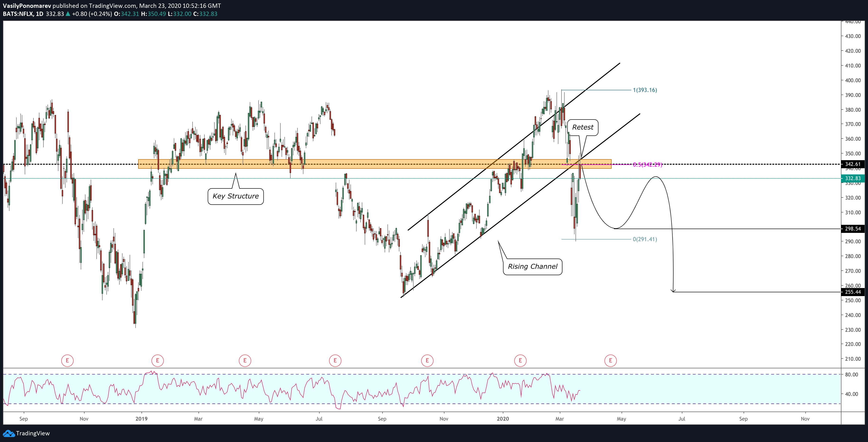Click the 230.00 price scale label
This screenshot has height=442, width=868.
(x=853, y=330)
